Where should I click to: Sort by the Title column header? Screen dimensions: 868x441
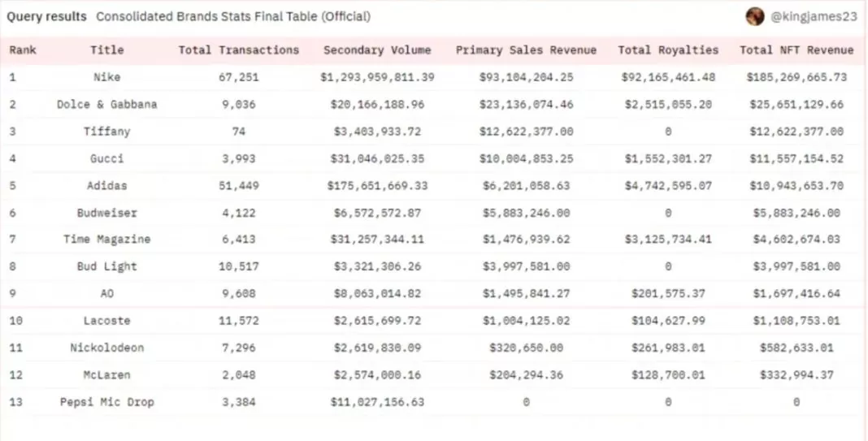tap(107, 50)
